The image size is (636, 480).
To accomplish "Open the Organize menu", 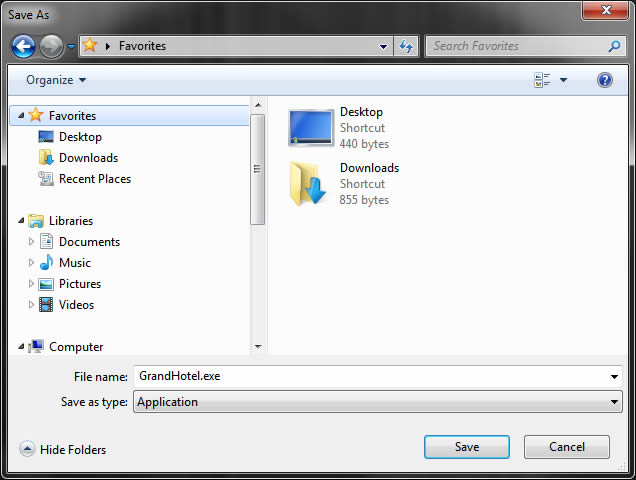I will pyautogui.click(x=56, y=80).
